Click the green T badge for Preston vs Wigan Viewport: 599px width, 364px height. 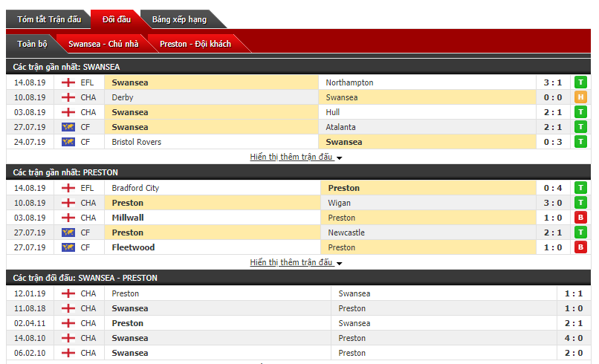[580, 203]
